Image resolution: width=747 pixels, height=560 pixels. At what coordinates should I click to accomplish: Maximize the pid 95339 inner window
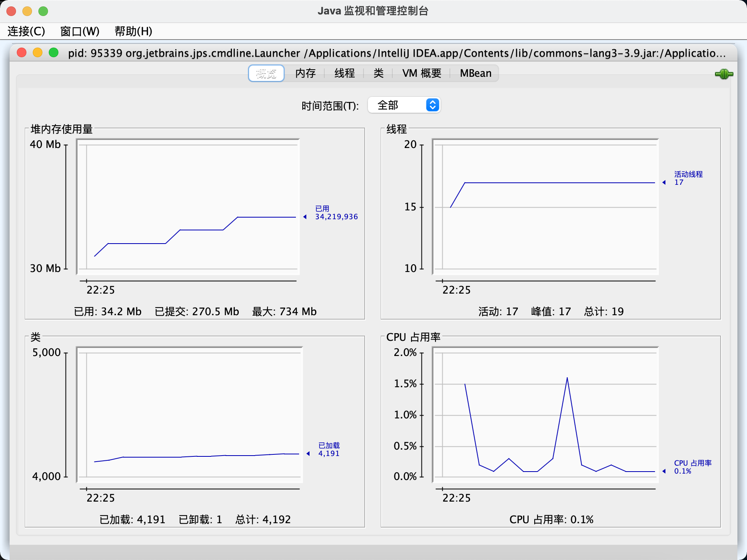[x=54, y=52]
